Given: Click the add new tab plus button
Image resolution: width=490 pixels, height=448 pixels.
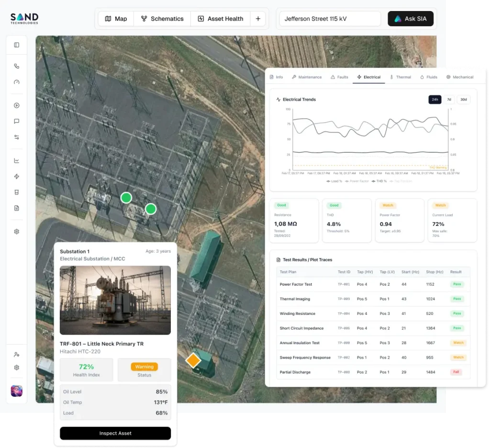Looking at the screenshot, I should 258,19.
